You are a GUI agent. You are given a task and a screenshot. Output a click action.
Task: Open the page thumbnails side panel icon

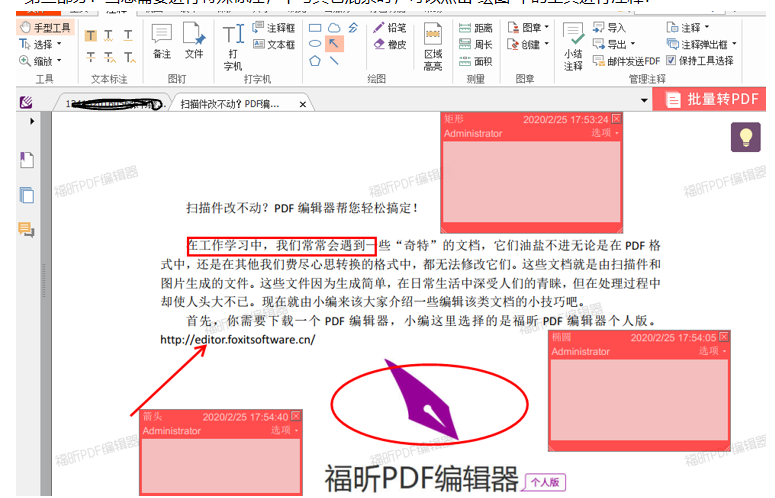pyautogui.click(x=27, y=195)
